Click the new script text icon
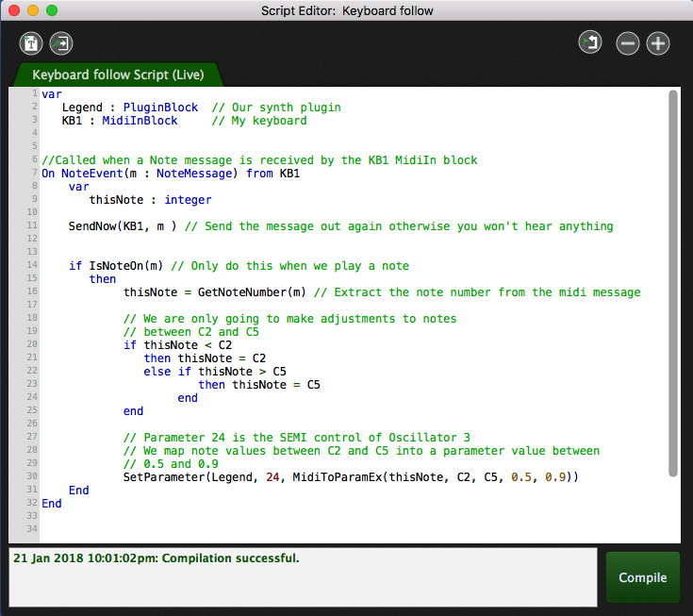Viewport: 693px width, 616px height. tap(31, 43)
